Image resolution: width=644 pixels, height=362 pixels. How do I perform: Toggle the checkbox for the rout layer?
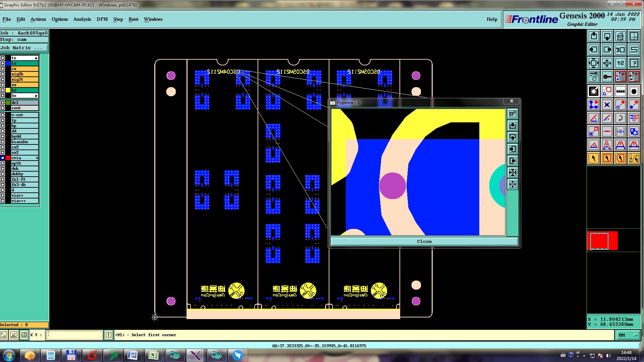(3, 108)
